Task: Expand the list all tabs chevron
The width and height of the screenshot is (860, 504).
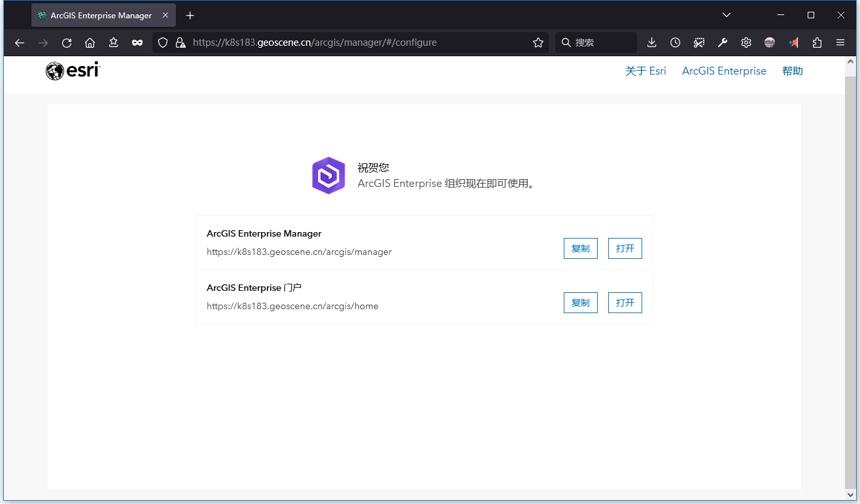Action: tap(727, 15)
